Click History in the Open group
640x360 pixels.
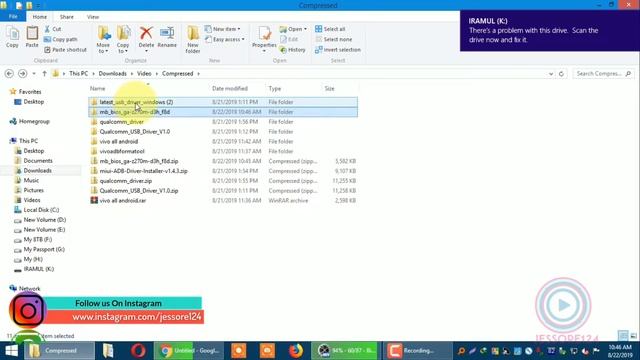[x=293, y=49]
